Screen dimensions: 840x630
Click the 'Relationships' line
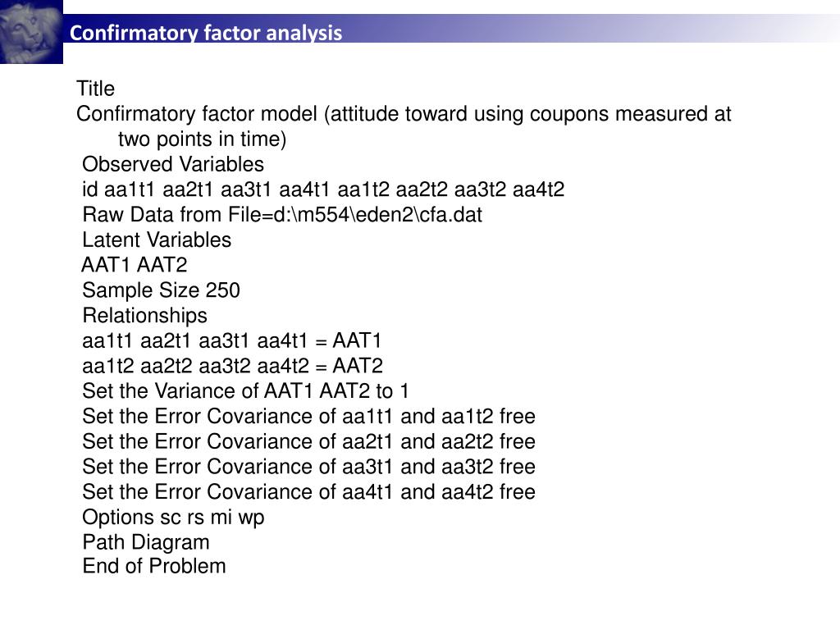coord(144,316)
